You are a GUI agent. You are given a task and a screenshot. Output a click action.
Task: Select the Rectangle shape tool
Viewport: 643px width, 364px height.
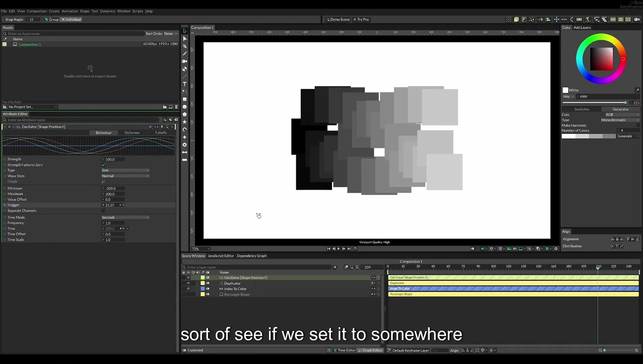point(185,99)
